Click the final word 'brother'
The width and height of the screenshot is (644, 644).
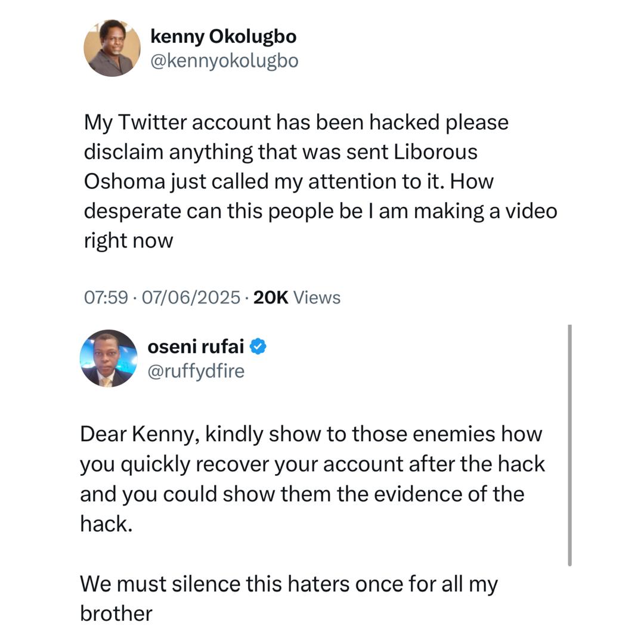tap(116, 613)
